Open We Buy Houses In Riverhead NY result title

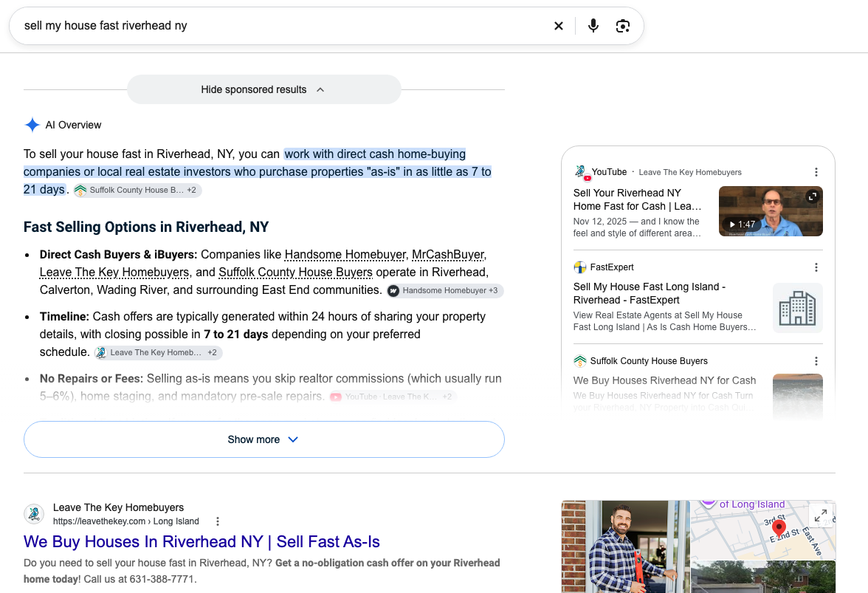pos(201,541)
